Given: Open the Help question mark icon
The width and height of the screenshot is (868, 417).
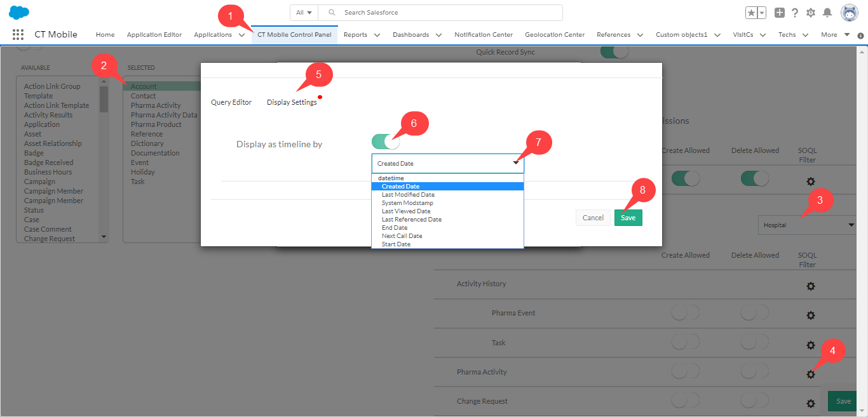Looking at the screenshot, I should pyautogui.click(x=795, y=13).
